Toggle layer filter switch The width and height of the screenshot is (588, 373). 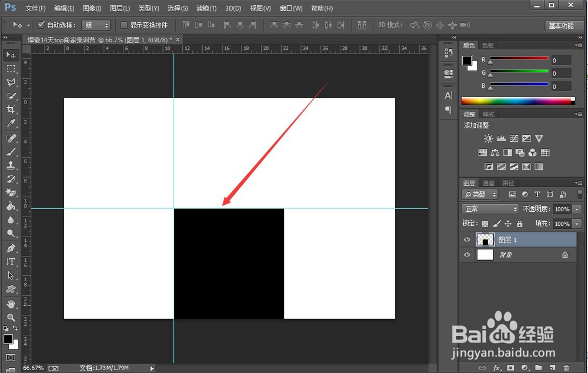pyautogui.click(x=580, y=194)
